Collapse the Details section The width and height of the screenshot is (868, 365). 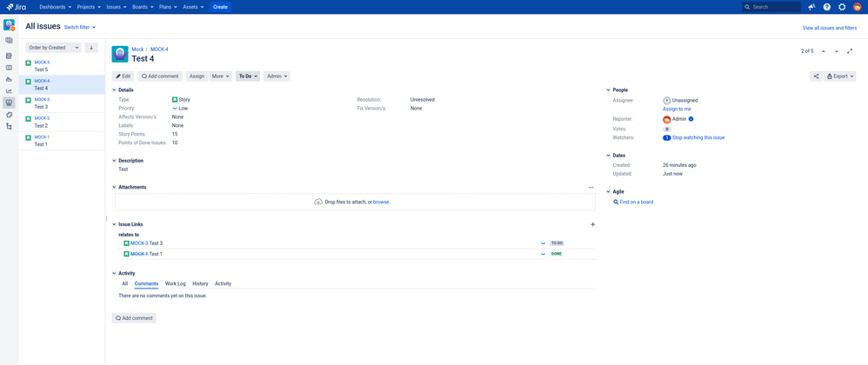click(x=115, y=90)
